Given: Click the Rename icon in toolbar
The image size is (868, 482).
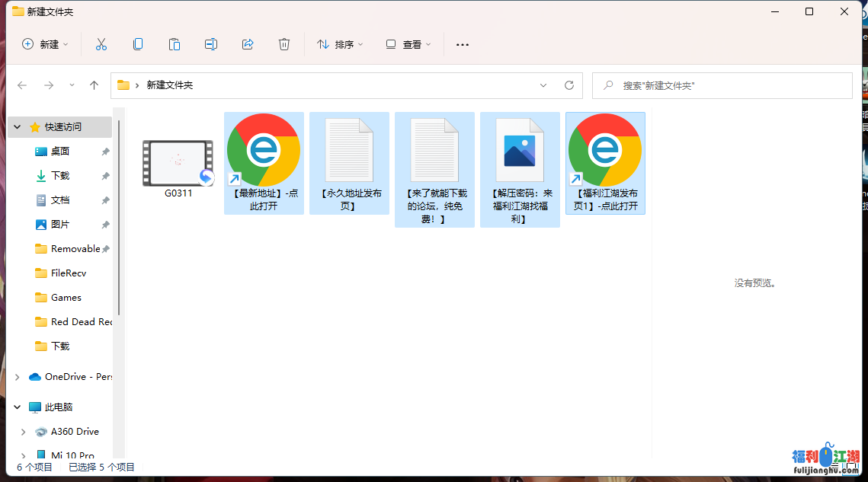Looking at the screenshot, I should pos(211,44).
